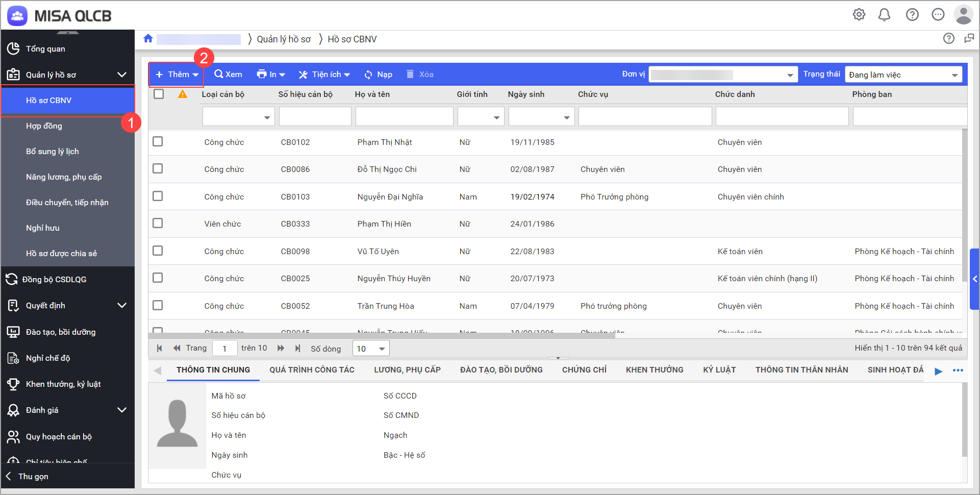Viewport: 980px width, 495px height.
Task: Open the Hợp đồng sidebar menu item
Action: pyautogui.click(x=44, y=126)
